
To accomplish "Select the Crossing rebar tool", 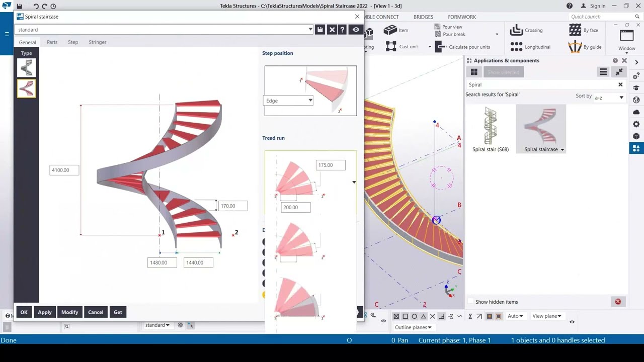I will 526,30.
